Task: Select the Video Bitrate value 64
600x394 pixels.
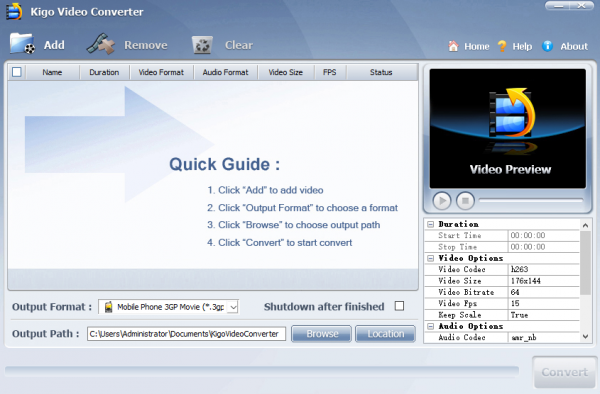Action: 544,292
